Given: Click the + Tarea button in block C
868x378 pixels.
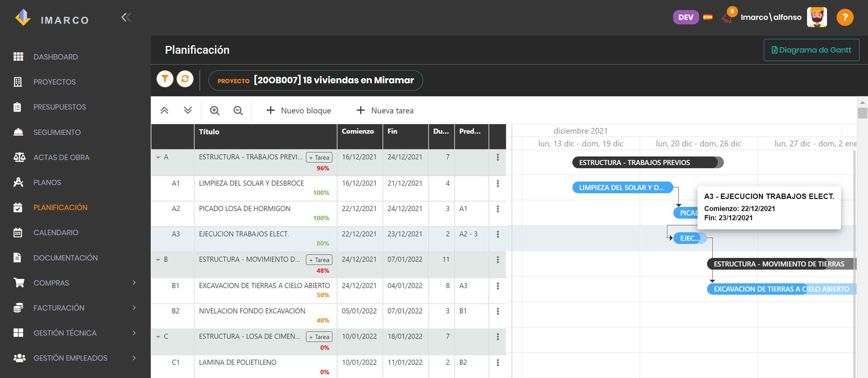Looking at the screenshot, I should (x=319, y=337).
